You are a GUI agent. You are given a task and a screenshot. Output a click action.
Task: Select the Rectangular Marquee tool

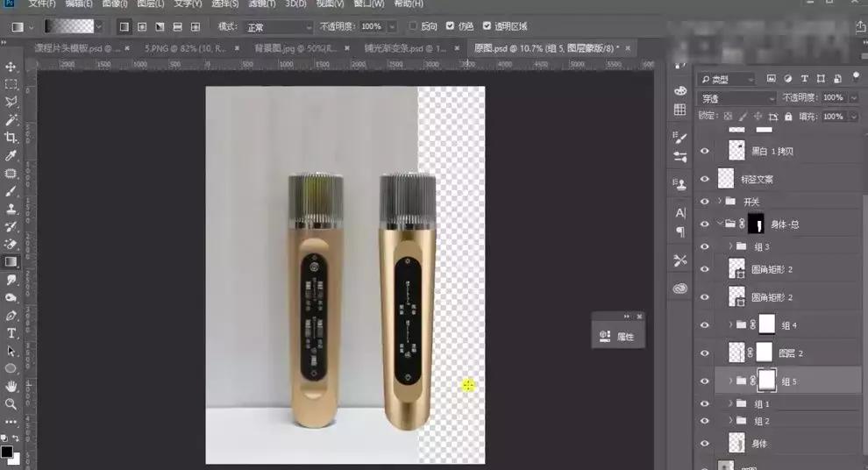coord(11,85)
